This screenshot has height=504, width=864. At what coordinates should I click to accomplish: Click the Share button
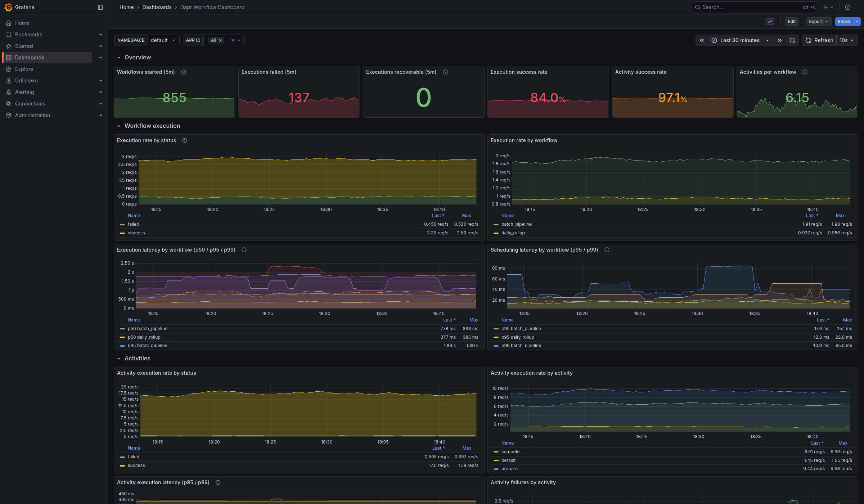point(843,22)
